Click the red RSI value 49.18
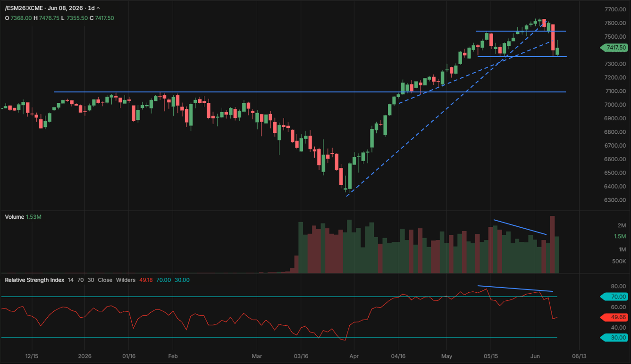This screenshot has height=364, width=631. [x=146, y=280]
